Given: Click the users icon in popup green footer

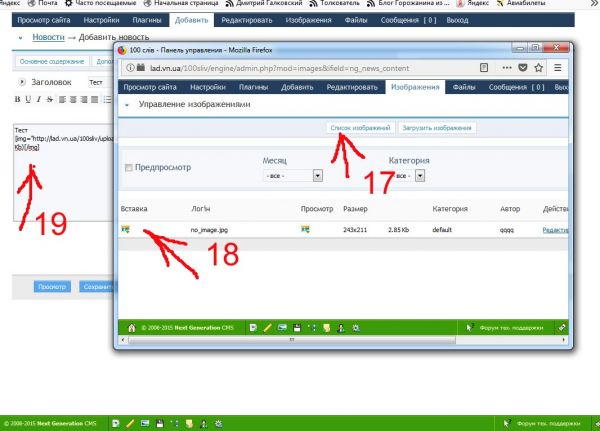Looking at the screenshot, I should pos(341,328).
